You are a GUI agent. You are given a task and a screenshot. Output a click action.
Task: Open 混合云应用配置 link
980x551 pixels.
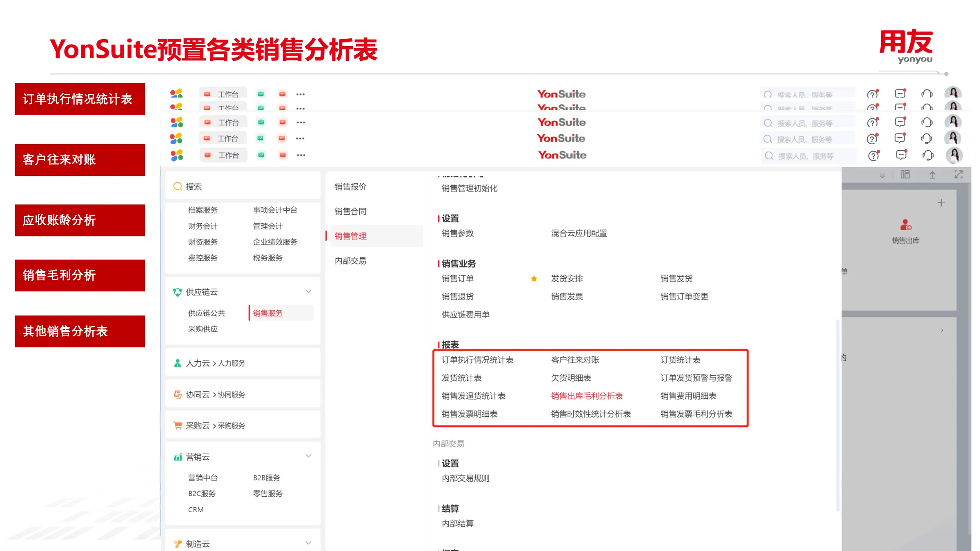point(579,233)
